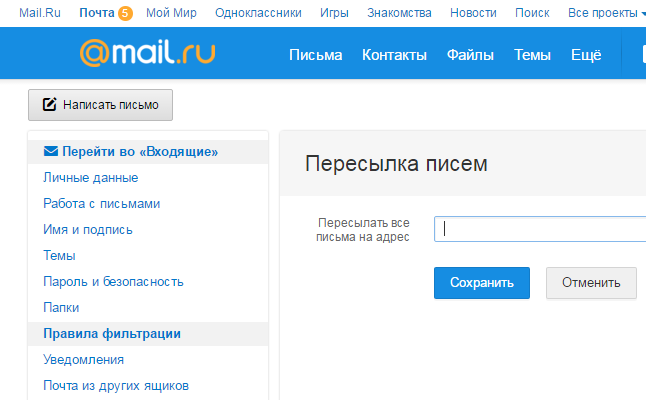Image resolution: width=646 pixels, height=400 pixels.
Task: Open Поиск link in top bar
Action: [x=532, y=13]
